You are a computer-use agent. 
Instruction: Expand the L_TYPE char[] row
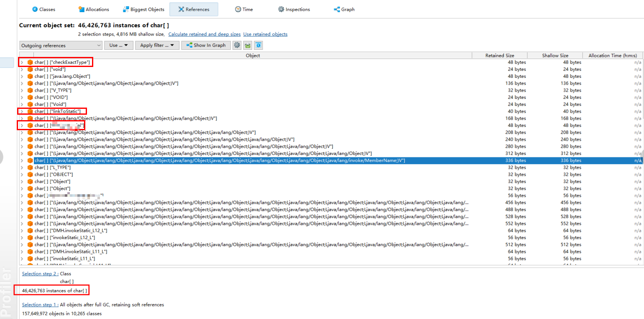[22, 167]
